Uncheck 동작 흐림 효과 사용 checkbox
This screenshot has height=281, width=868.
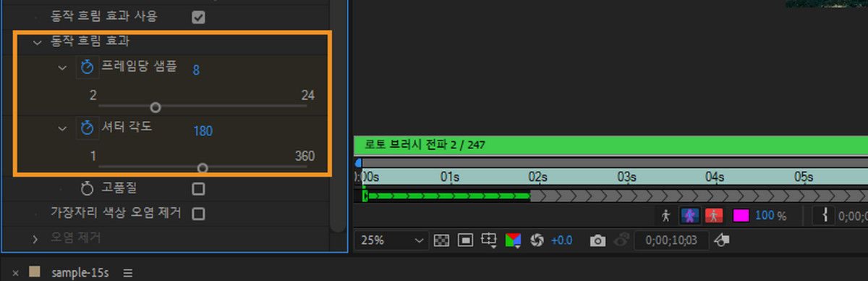(198, 17)
